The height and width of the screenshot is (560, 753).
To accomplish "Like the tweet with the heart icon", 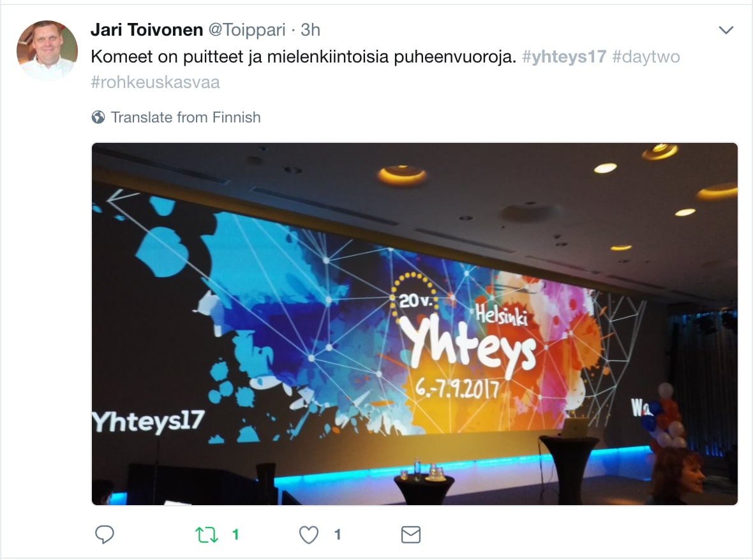I will pyautogui.click(x=309, y=534).
